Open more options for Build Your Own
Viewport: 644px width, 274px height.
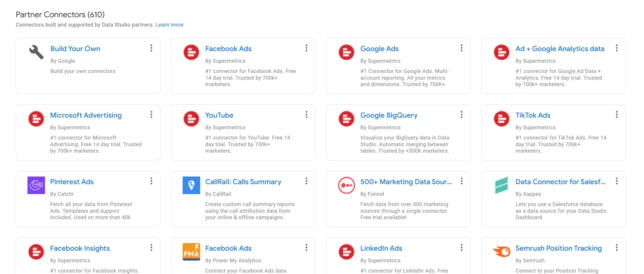(151, 48)
